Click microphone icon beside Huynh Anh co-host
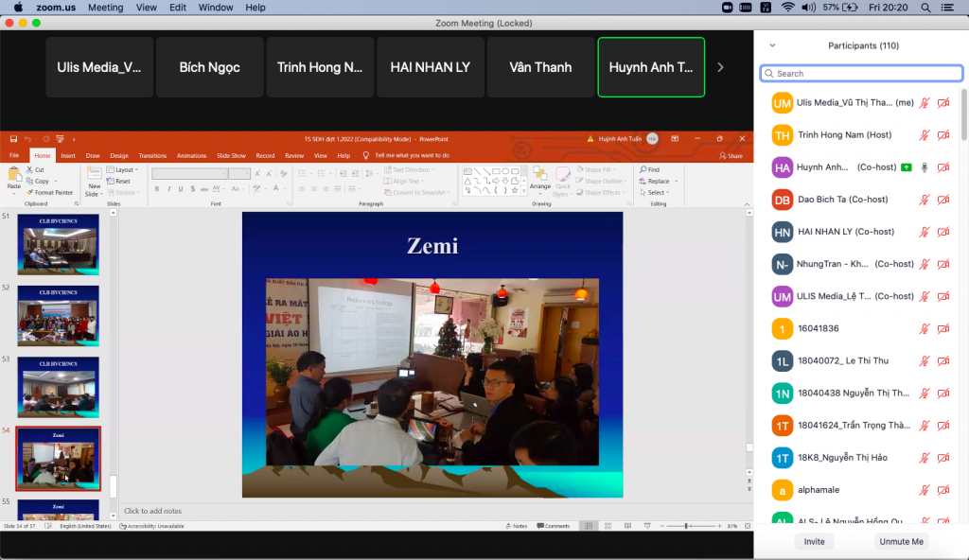Viewport: 969px width, 560px height. point(924,167)
